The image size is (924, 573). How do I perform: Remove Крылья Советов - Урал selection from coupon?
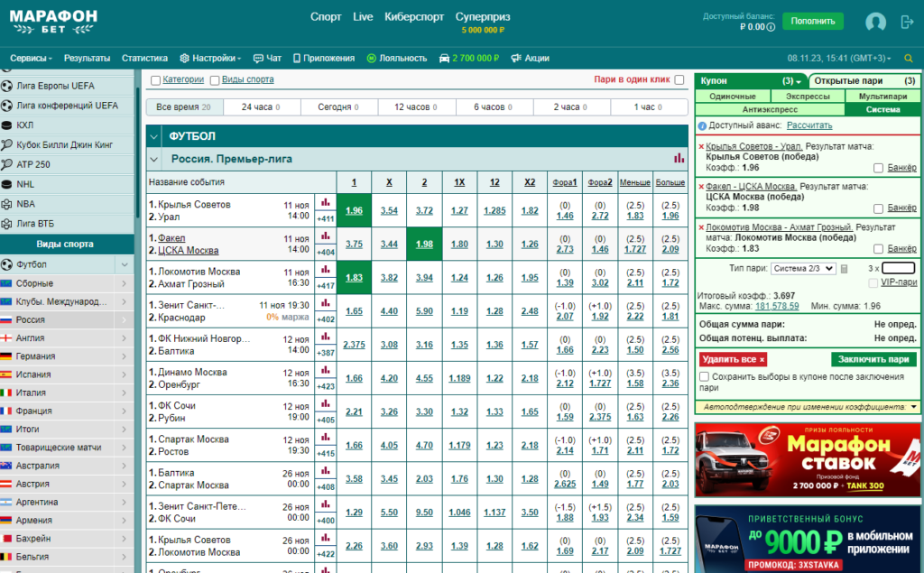[x=700, y=147]
